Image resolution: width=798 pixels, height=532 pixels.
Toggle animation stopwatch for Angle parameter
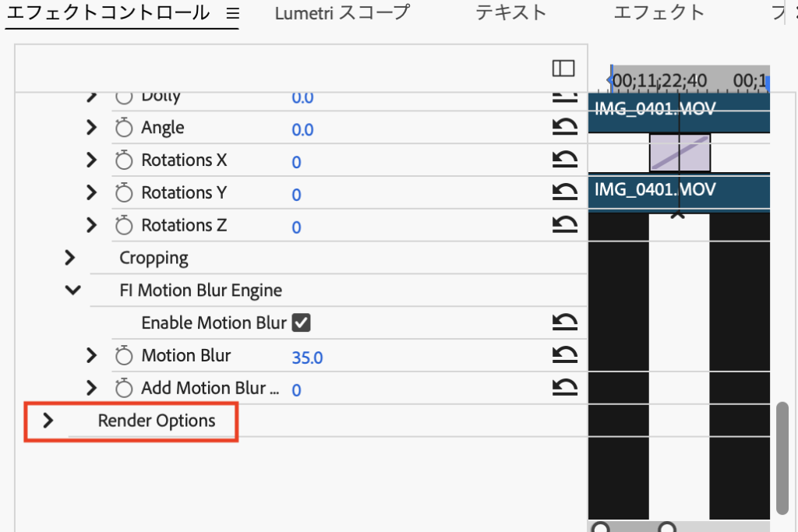point(122,127)
